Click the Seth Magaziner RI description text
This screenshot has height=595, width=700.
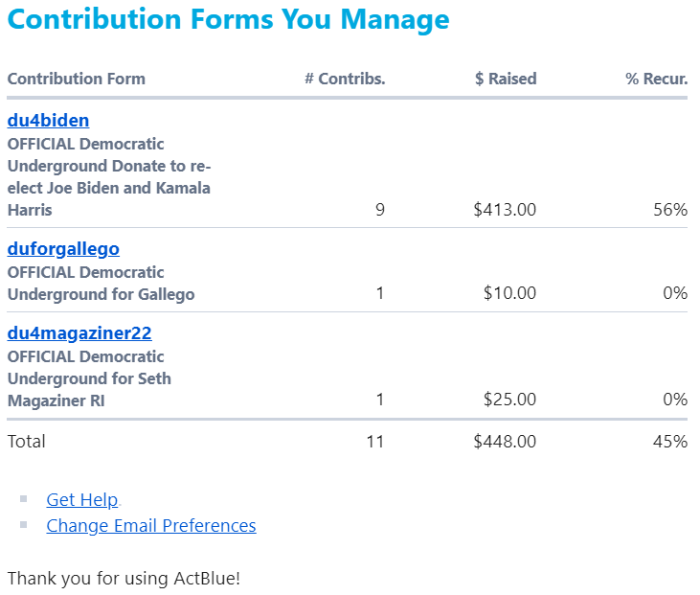[89, 378]
